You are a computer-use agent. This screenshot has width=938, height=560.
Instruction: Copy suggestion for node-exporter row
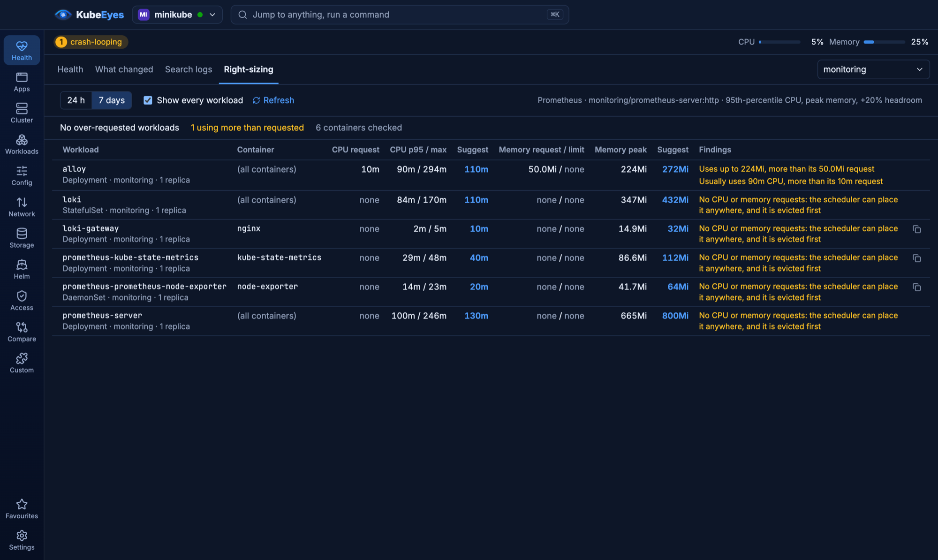[x=916, y=288]
